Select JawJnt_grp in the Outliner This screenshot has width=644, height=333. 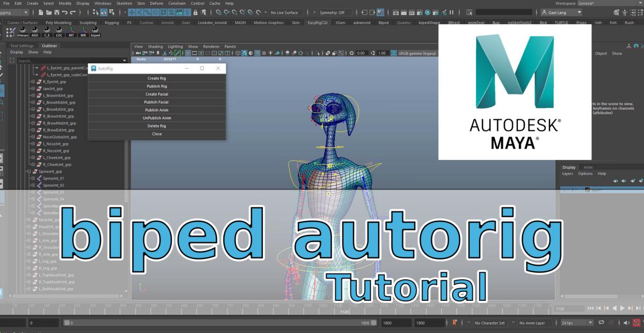click(53, 89)
